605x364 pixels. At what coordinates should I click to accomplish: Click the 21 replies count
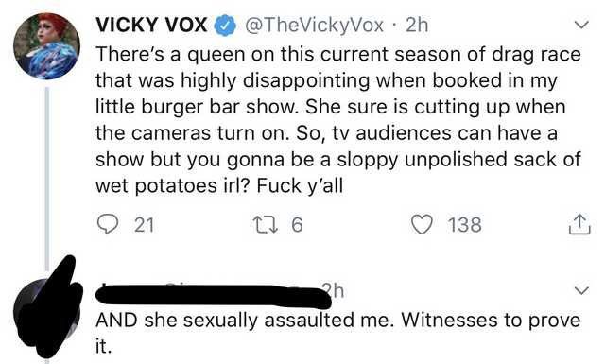click(145, 225)
